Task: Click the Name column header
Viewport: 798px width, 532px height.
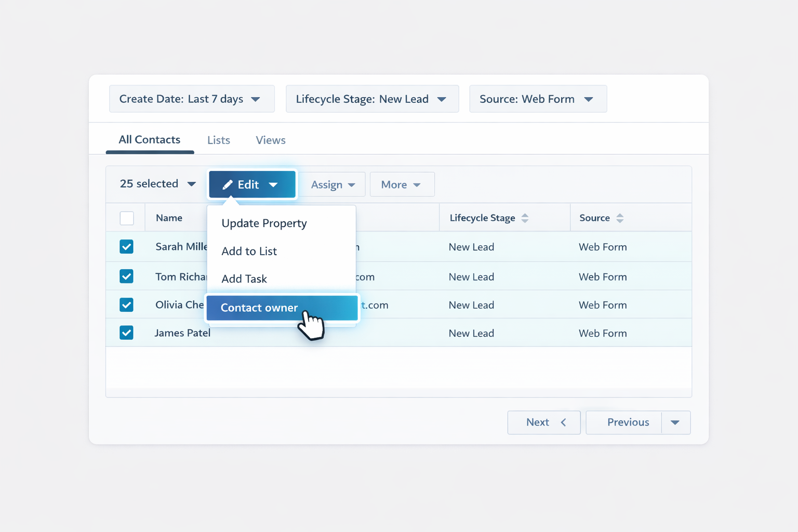Action: coord(169,218)
